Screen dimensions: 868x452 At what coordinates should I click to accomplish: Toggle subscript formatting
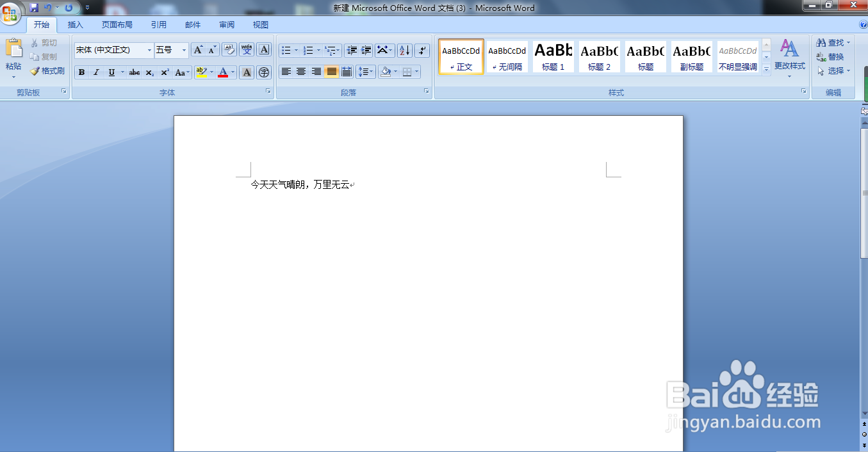[x=149, y=72]
